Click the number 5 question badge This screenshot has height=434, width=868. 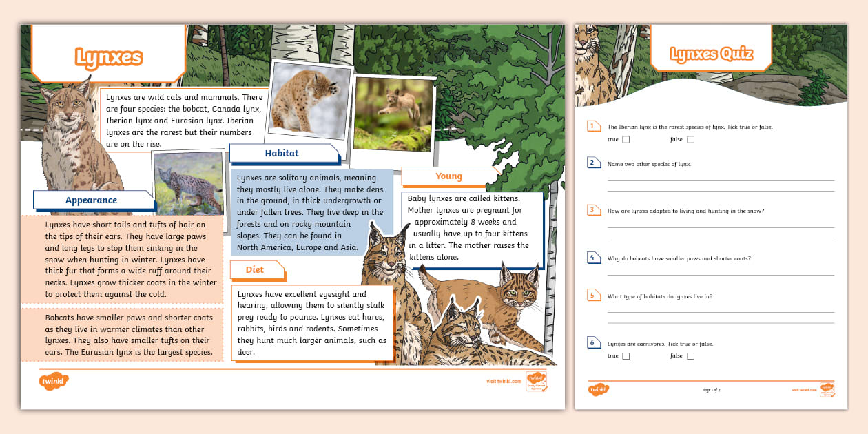pyautogui.click(x=593, y=295)
